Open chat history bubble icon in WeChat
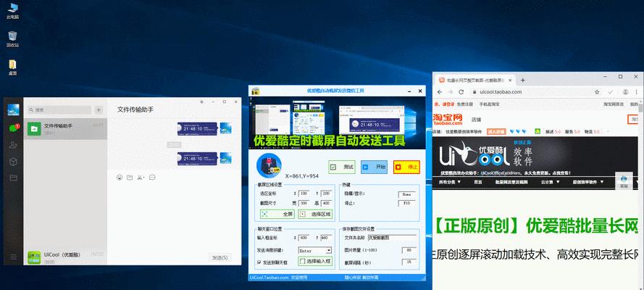Image resolution: width=644 pixels, height=290 pixels. point(152,178)
